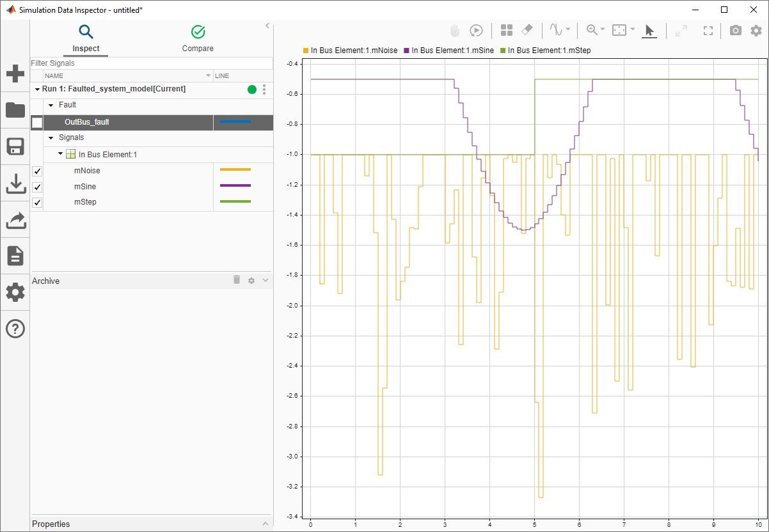Collapse Run 1 Faulted_system_model node
The width and height of the screenshot is (769, 532).
point(37,90)
